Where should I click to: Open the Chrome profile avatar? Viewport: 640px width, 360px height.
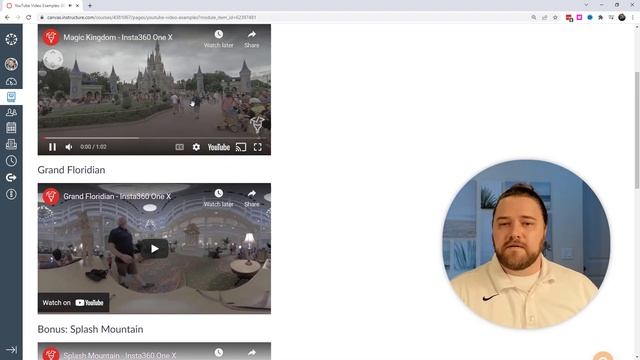coord(622,18)
